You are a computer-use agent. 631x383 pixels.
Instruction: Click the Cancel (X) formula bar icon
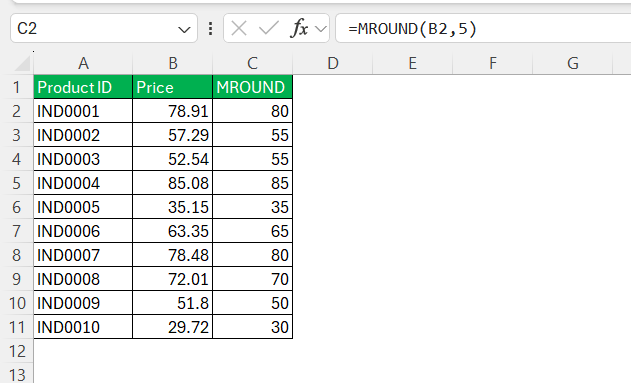tap(239, 29)
